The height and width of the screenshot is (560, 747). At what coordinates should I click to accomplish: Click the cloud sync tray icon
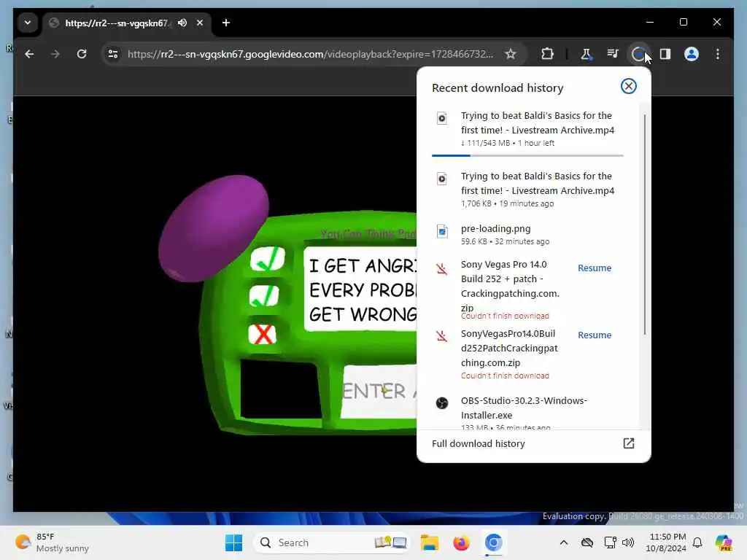click(587, 542)
